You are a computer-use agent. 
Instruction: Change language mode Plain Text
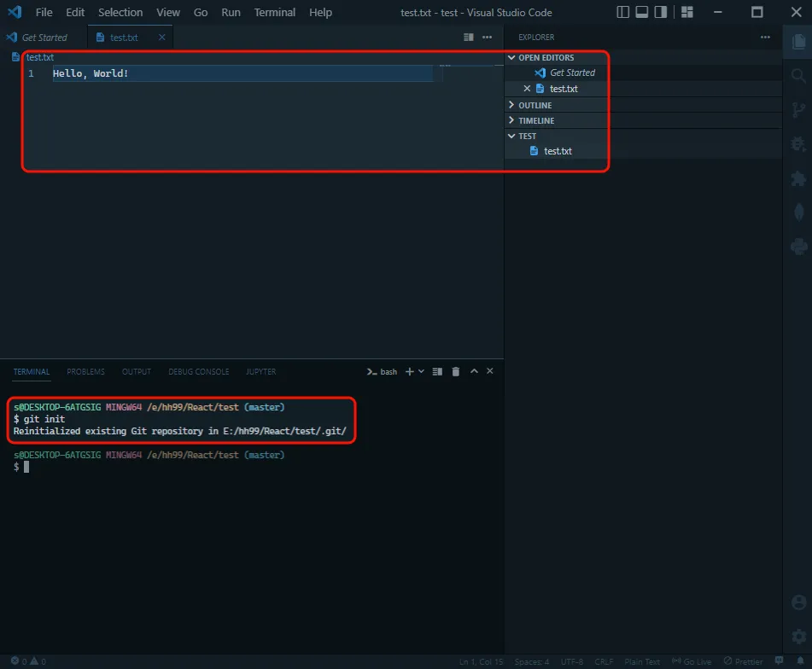pyautogui.click(x=641, y=662)
